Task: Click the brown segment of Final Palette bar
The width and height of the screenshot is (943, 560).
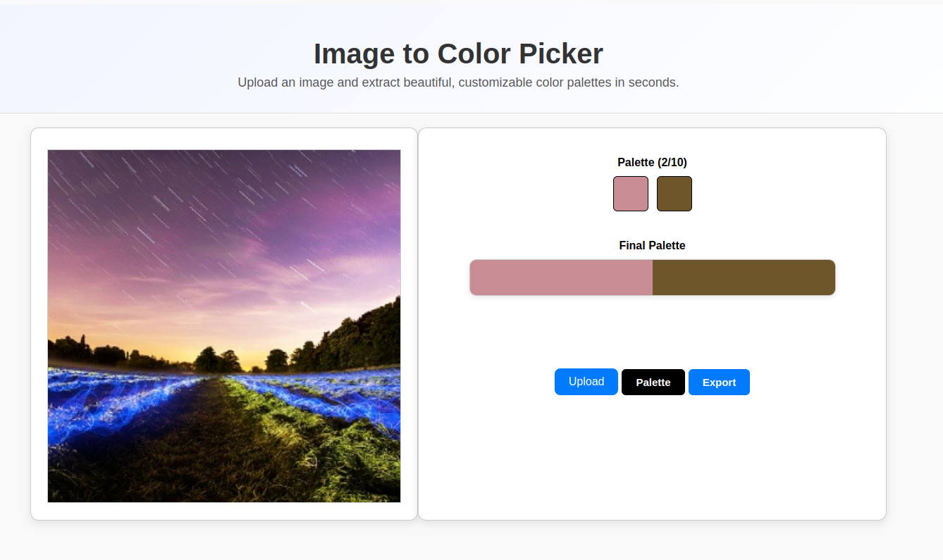Action: 744,278
